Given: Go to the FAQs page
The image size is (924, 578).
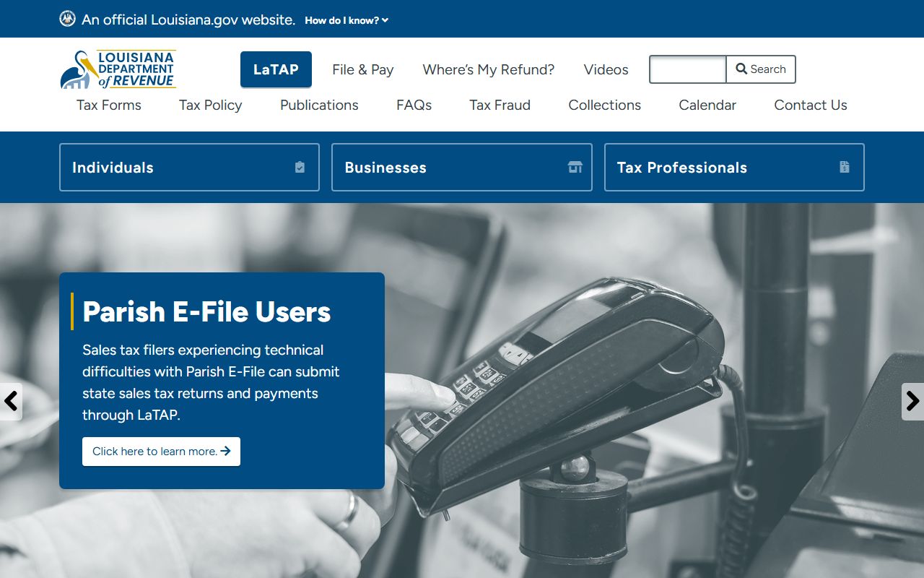Looking at the screenshot, I should (x=414, y=105).
